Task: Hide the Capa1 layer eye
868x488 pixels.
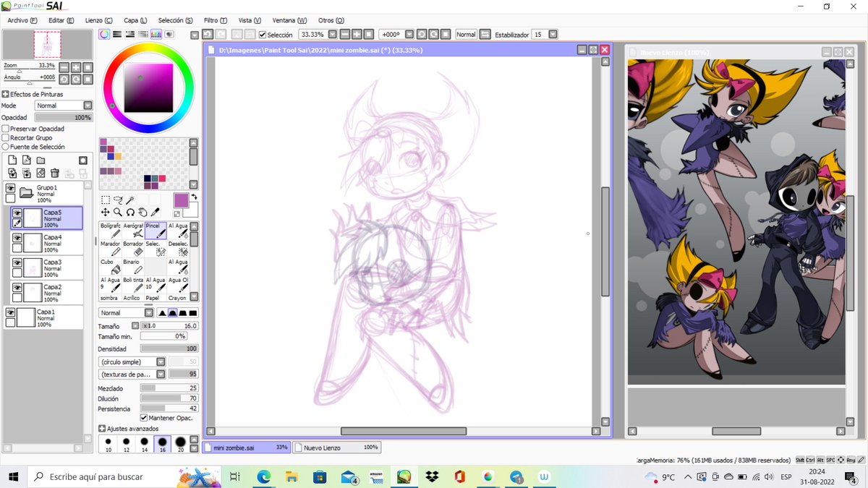Action: 10,312
